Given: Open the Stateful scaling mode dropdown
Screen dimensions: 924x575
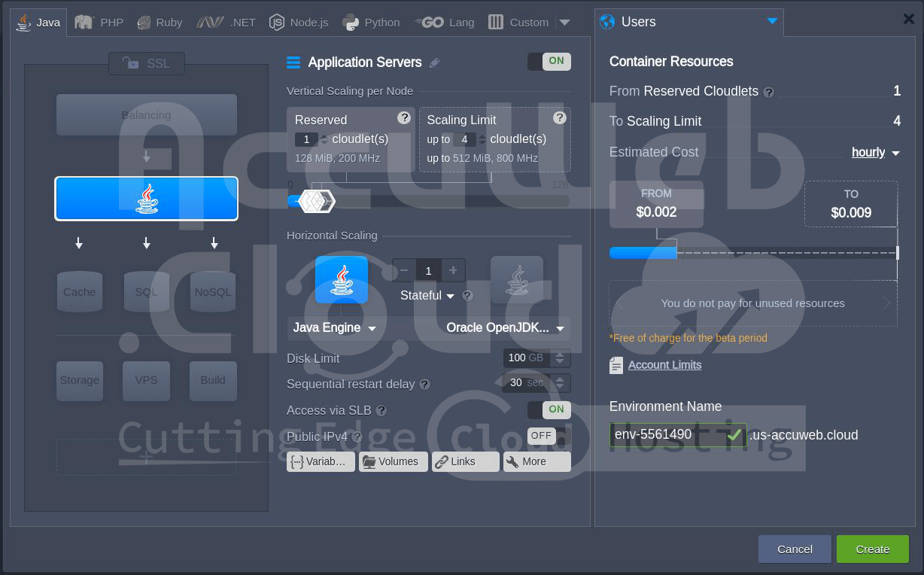Looking at the screenshot, I should (x=427, y=296).
